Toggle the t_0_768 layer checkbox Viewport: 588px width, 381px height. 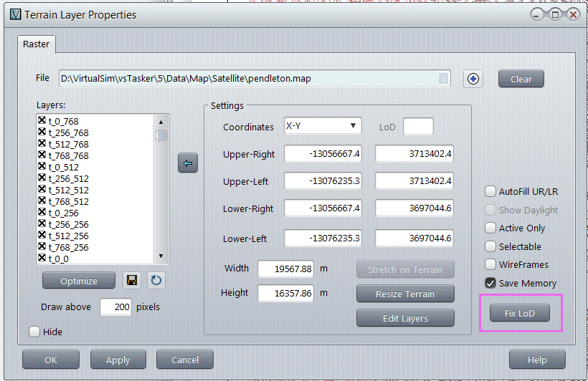(x=42, y=121)
